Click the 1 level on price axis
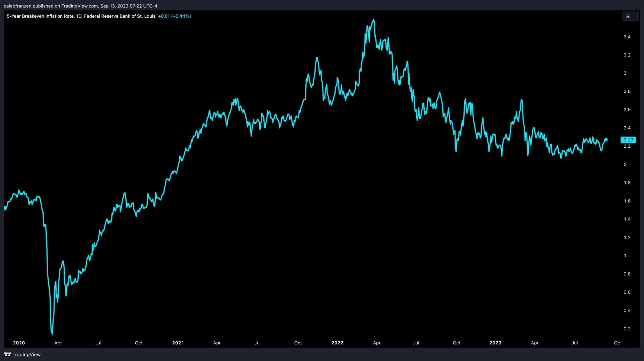 coord(625,255)
